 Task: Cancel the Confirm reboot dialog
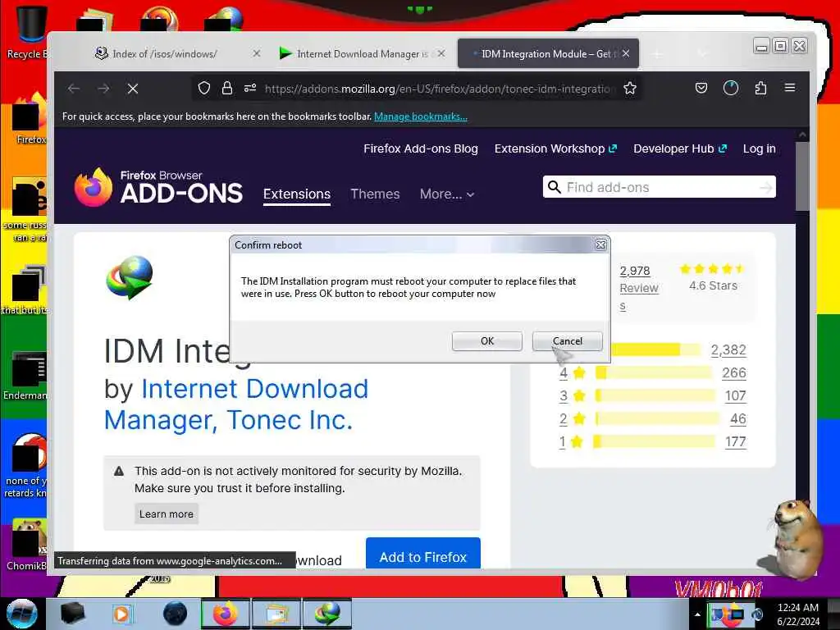tap(567, 341)
